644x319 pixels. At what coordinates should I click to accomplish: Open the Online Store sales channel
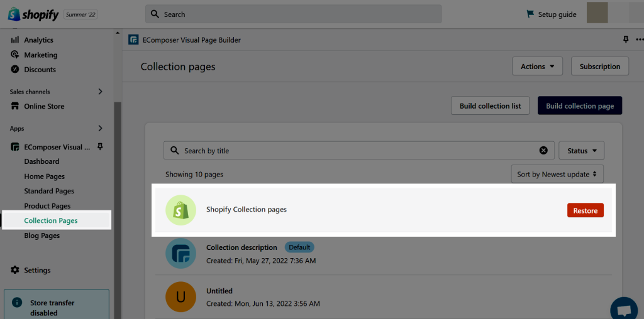point(37,106)
